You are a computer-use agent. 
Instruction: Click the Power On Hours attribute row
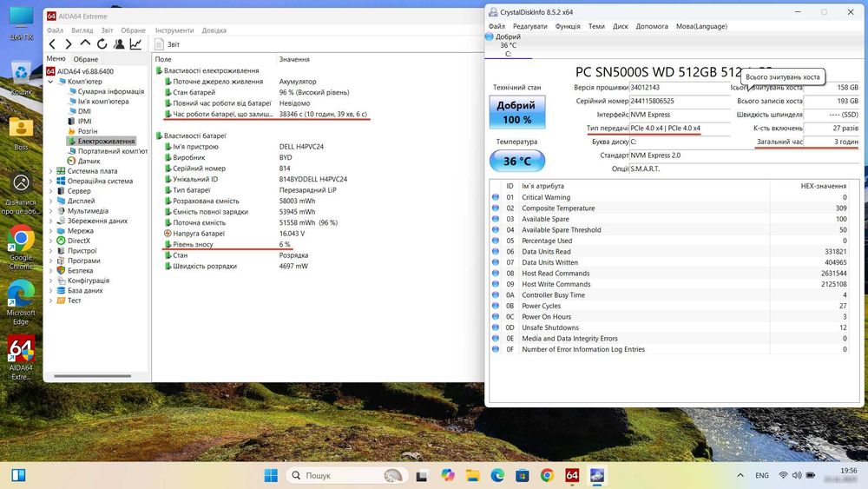point(669,317)
